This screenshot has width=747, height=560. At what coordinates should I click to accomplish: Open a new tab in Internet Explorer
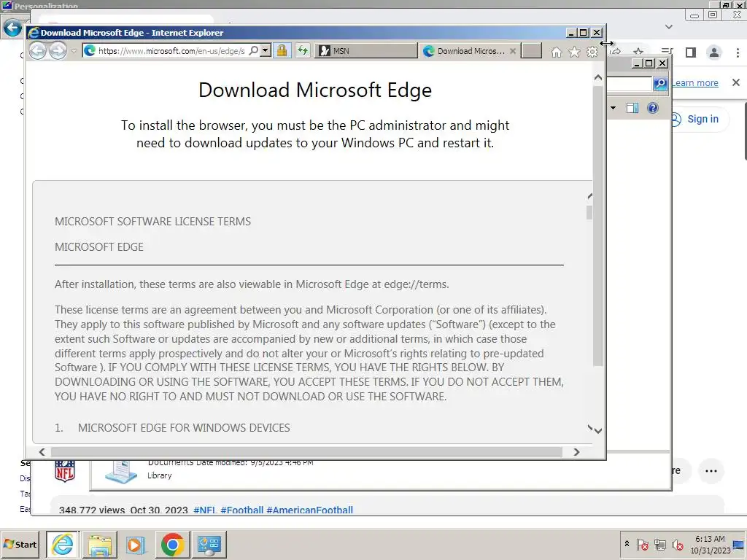531,50
